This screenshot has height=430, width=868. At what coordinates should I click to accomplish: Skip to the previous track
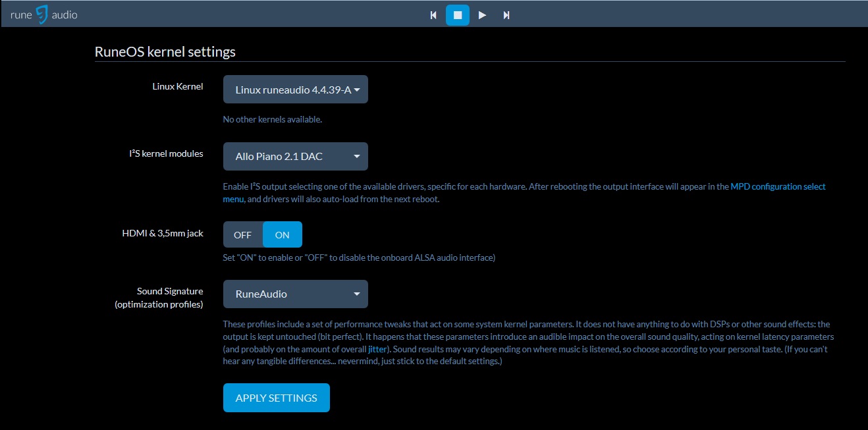[x=433, y=15]
